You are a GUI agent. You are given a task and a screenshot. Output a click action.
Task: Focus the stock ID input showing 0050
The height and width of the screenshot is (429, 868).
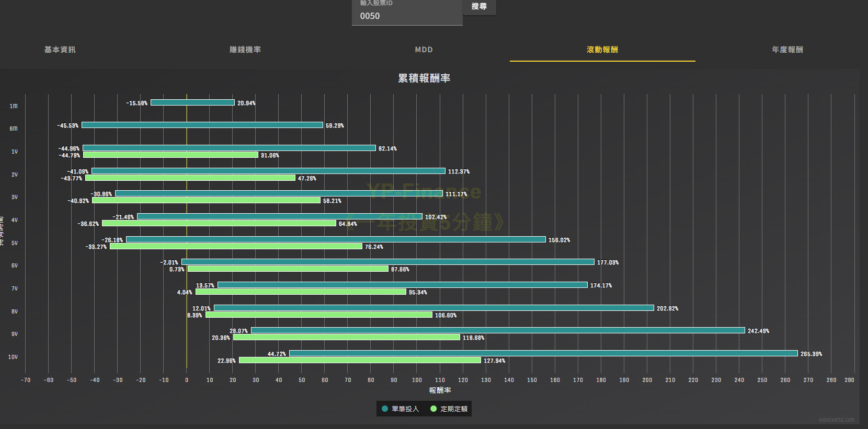(x=407, y=16)
